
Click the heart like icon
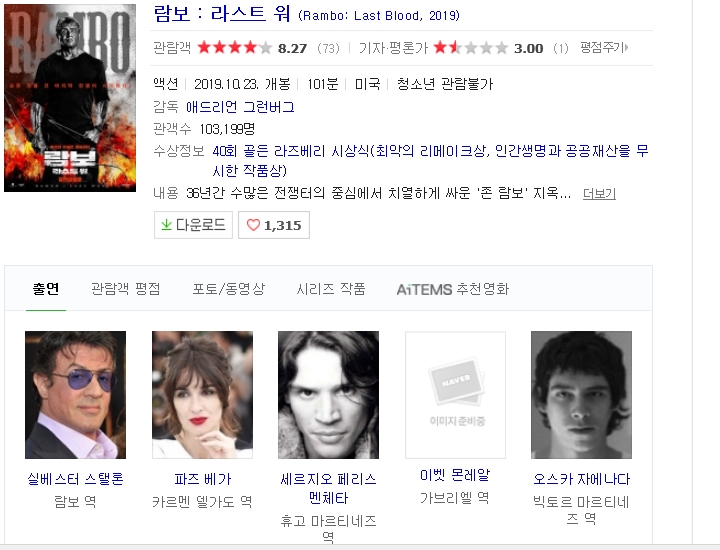[x=253, y=225]
